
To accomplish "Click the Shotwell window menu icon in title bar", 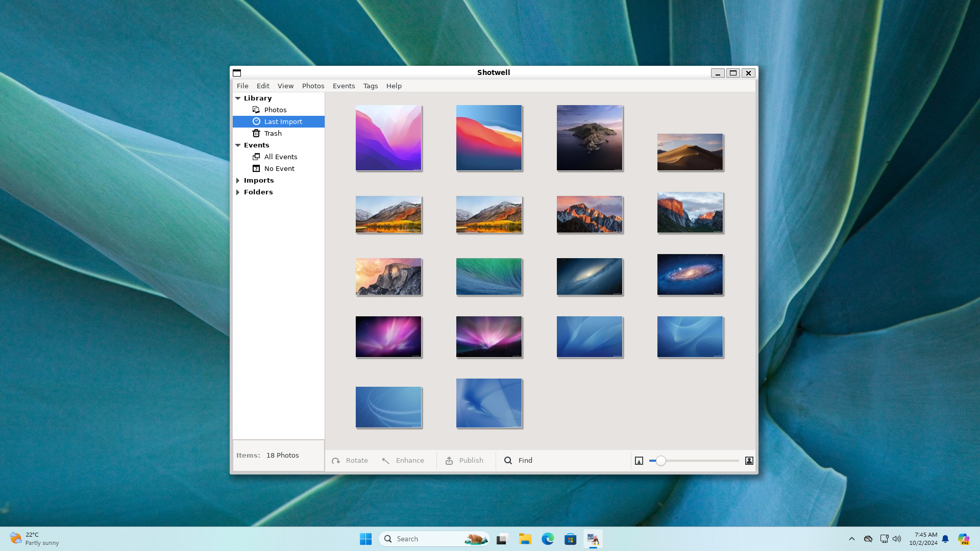I will tap(237, 72).
